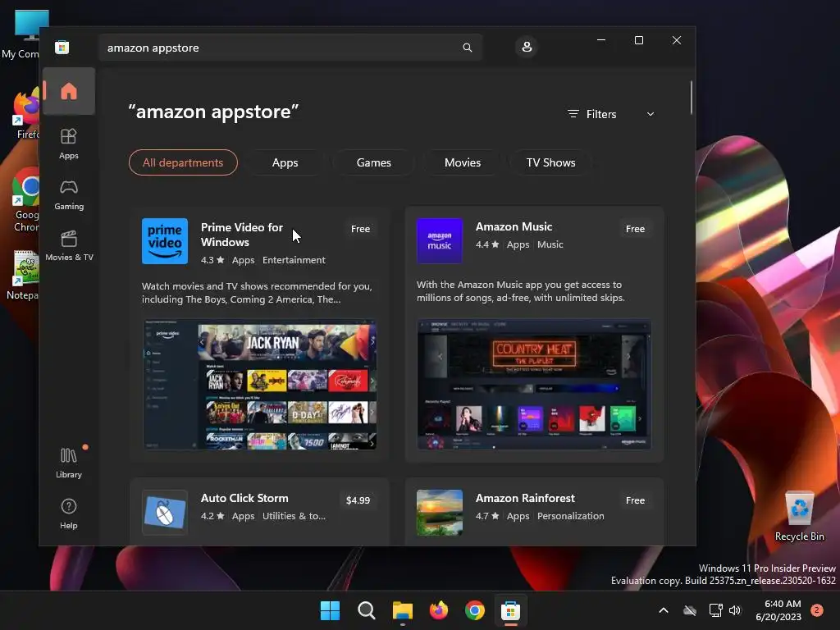This screenshot has height=630, width=840.
Task: Click the Free button for Amazon Rainforest
Action: pyautogui.click(x=636, y=500)
